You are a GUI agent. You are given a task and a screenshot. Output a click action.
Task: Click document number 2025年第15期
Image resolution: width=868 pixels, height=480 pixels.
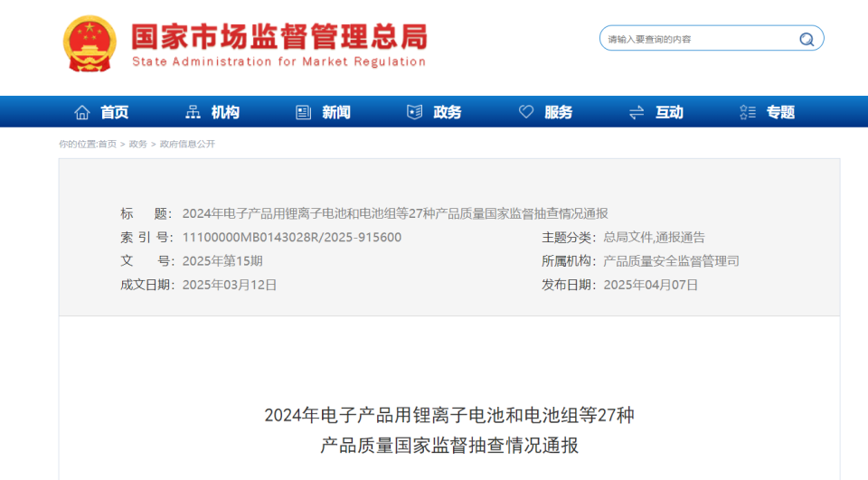[x=222, y=261]
